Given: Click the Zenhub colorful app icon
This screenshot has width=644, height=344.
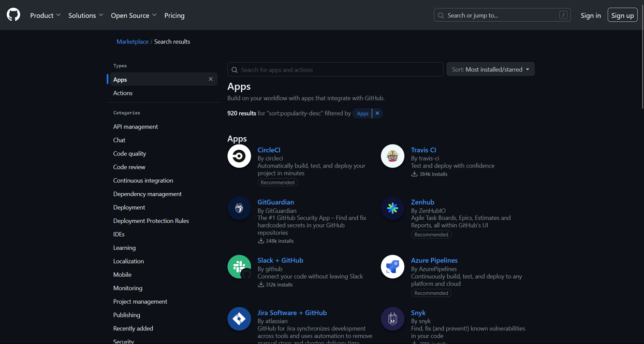Looking at the screenshot, I should click(392, 208).
